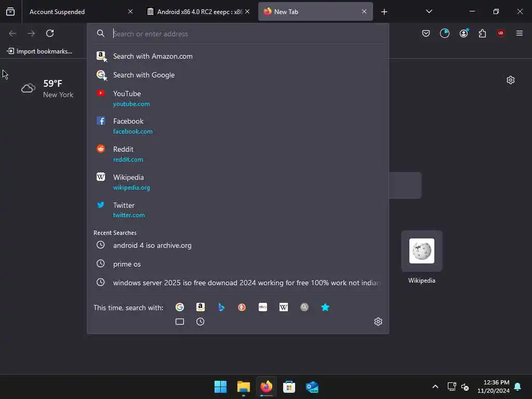Click Import bookmarks button
Image resolution: width=532 pixels, height=399 pixels.
pyautogui.click(x=39, y=51)
